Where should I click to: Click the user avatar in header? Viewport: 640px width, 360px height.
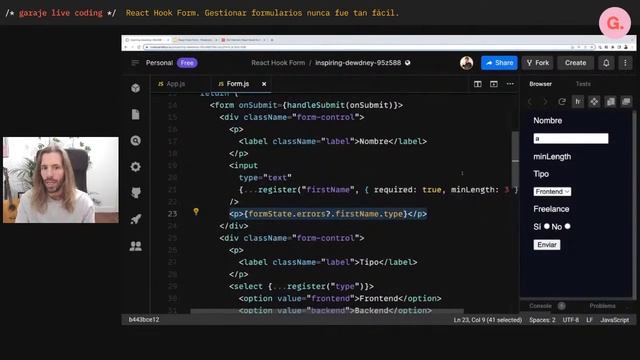tap(467, 63)
